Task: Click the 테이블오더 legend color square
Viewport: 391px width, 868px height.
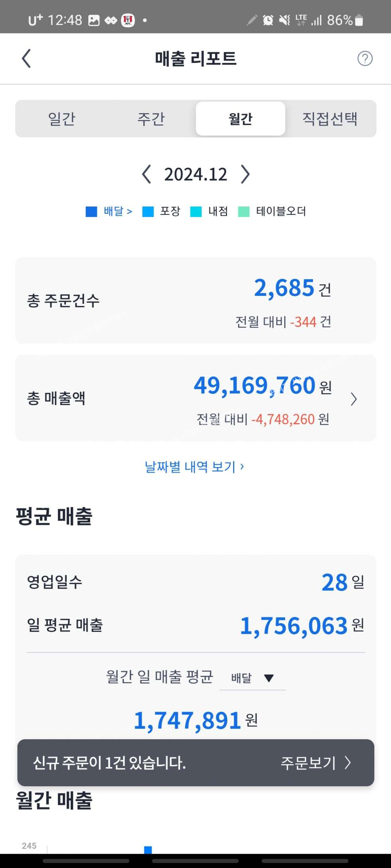Action: 244,212
